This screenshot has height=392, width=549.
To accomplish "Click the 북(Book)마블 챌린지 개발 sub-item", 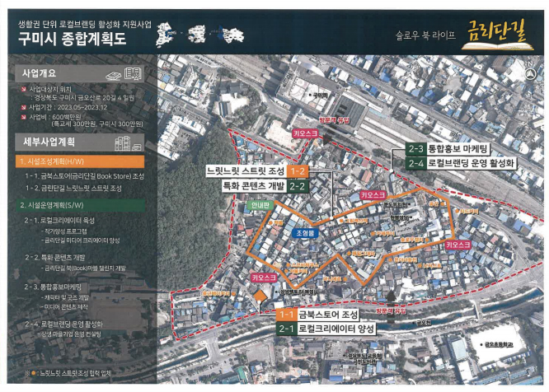I will pyautogui.click(x=84, y=268).
